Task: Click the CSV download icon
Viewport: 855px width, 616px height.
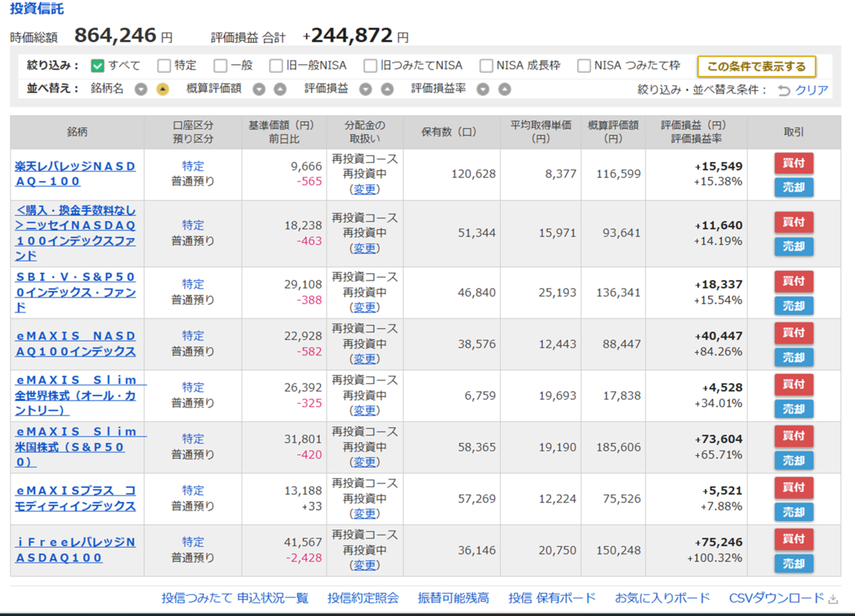Action: click(x=833, y=598)
